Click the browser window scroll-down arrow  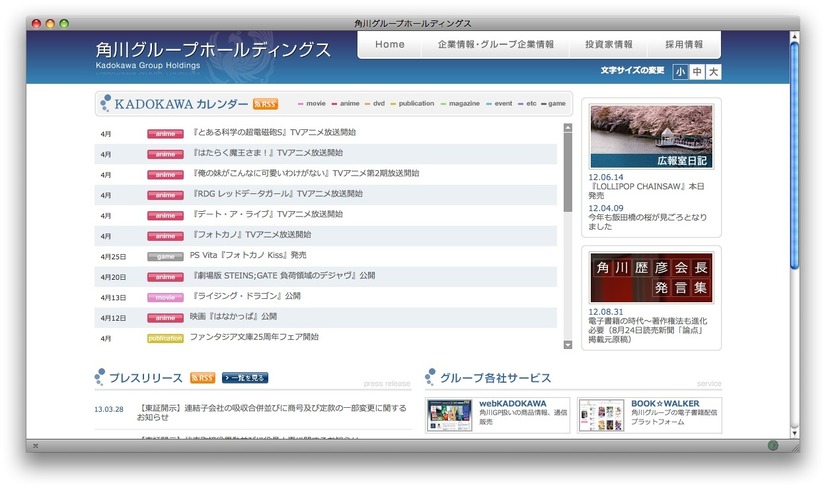tap(794, 433)
